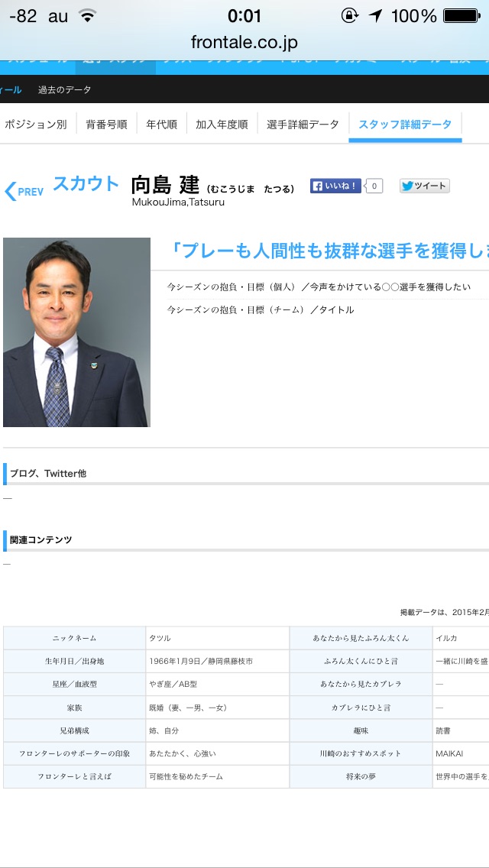The image size is (489, 868).
Task: Tap the Facebook like count bubble
Action: pyautogui.click(x=374, y=186)
